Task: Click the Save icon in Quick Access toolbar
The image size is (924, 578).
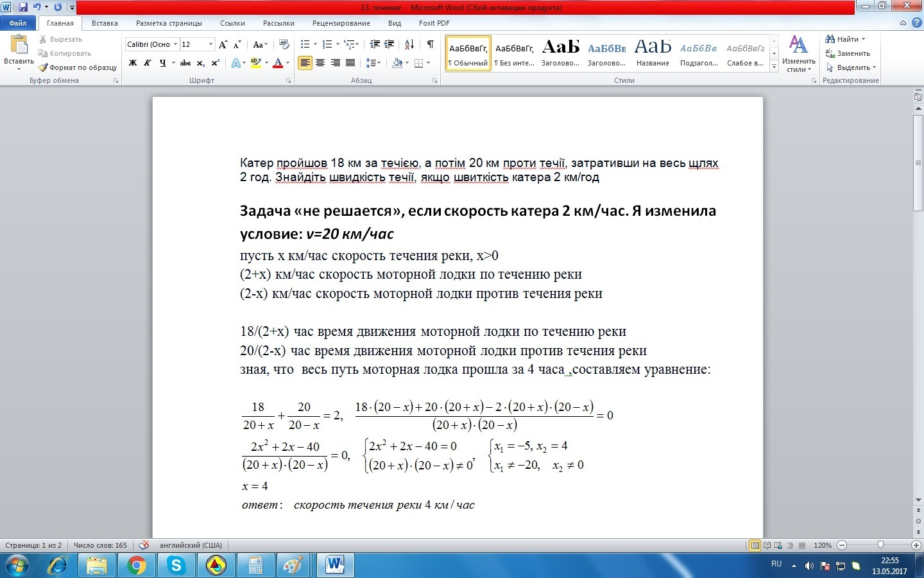Action: (x=23, y=7)
